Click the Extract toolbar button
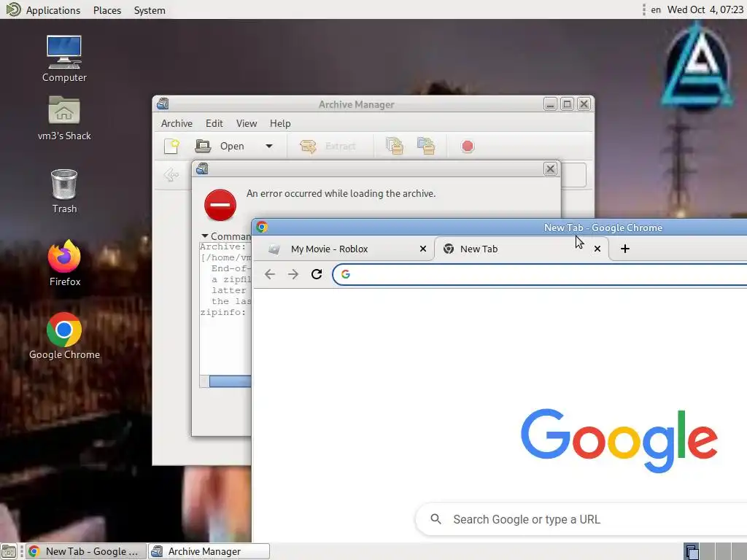 (x=328, y=146)
